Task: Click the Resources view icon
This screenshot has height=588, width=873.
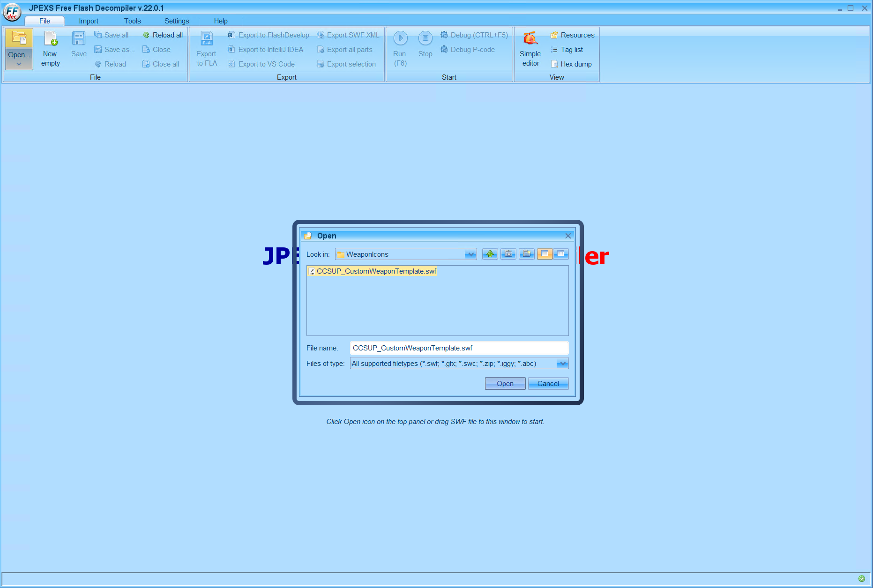Action: click(573, 35)
